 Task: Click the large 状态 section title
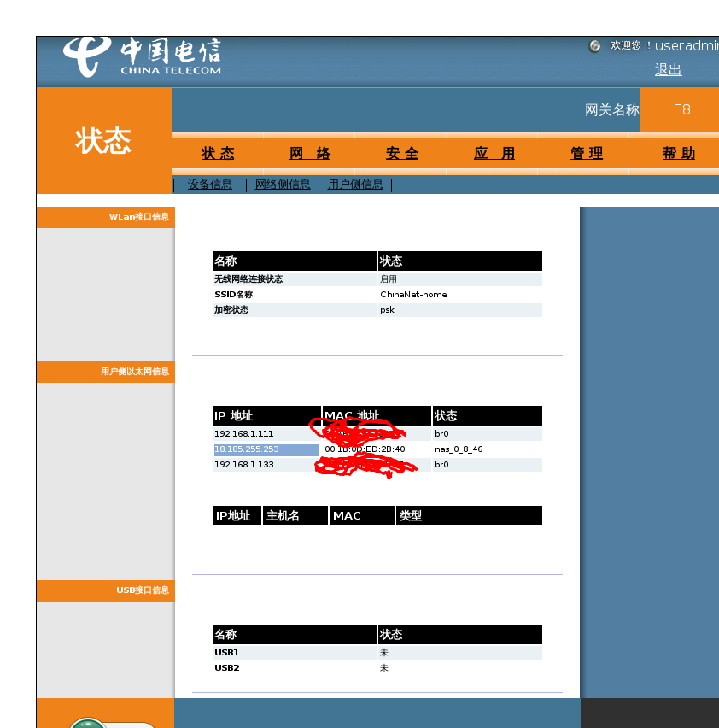(x=103, y=141)
